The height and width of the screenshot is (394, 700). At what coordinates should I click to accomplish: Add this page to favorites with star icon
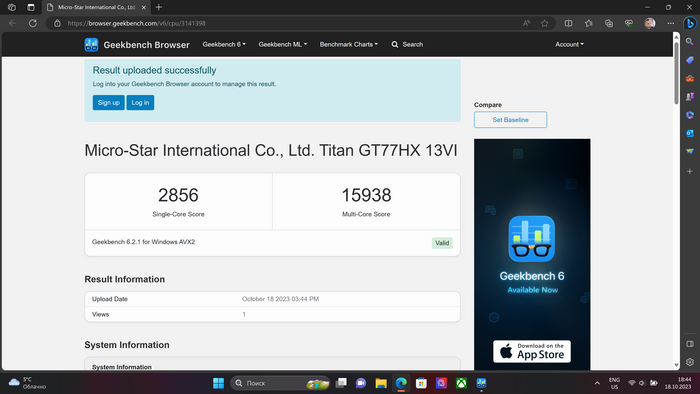(x=544, y=23)
